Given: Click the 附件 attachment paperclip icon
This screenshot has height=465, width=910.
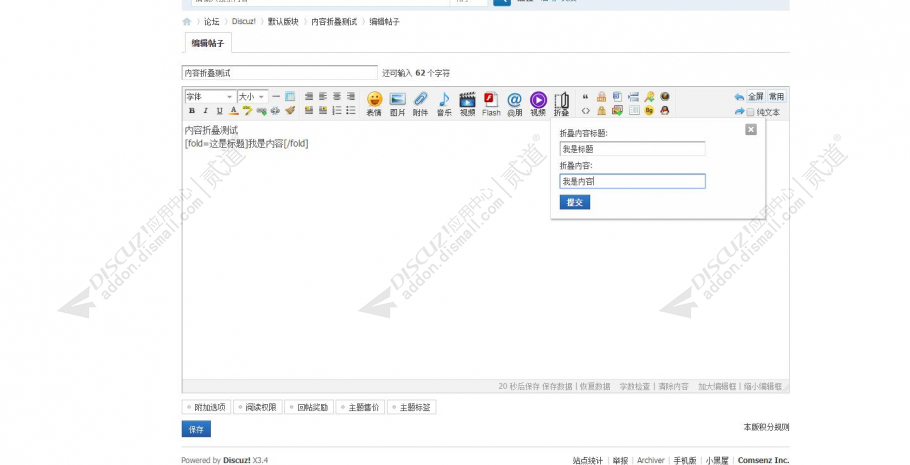Looking at the screenshot, I should pyautogui.click(x=421, y=103).
